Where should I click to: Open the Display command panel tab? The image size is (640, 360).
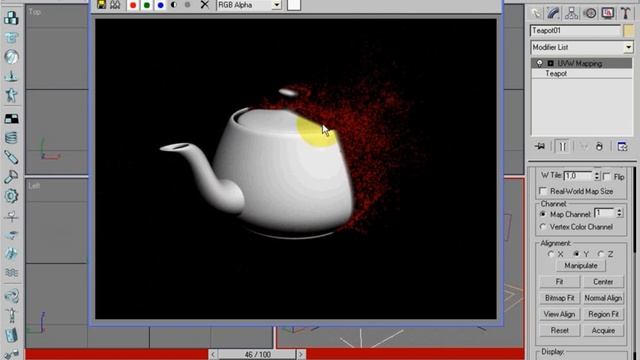[x=608, y=13]
